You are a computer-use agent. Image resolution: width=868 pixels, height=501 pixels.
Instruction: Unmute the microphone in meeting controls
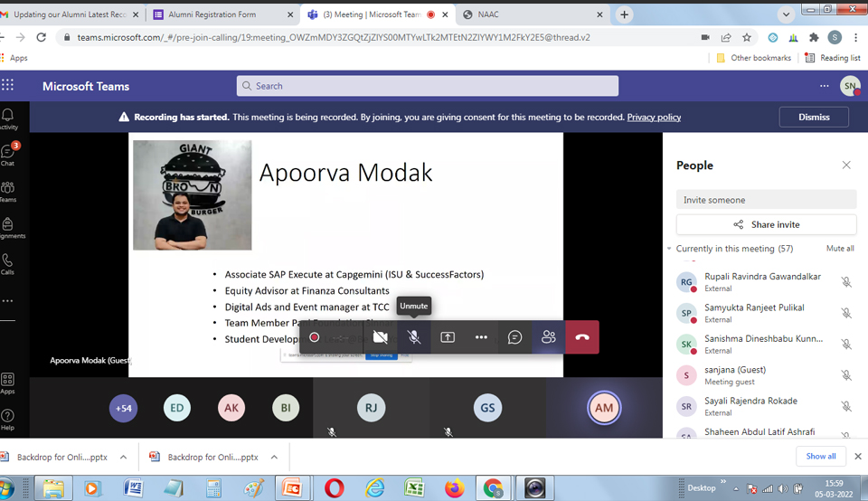(413, 337)
